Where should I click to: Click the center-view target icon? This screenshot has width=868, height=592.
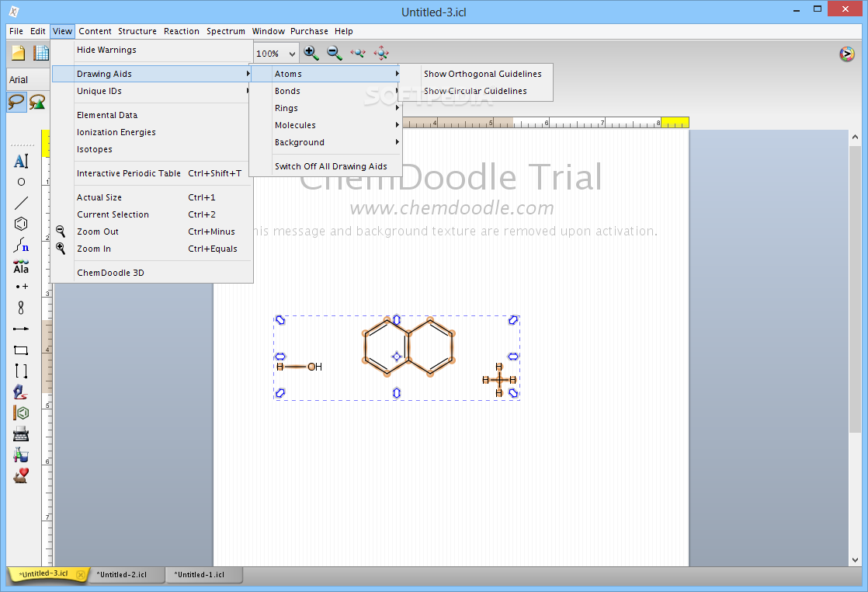(x=381, y=53)
